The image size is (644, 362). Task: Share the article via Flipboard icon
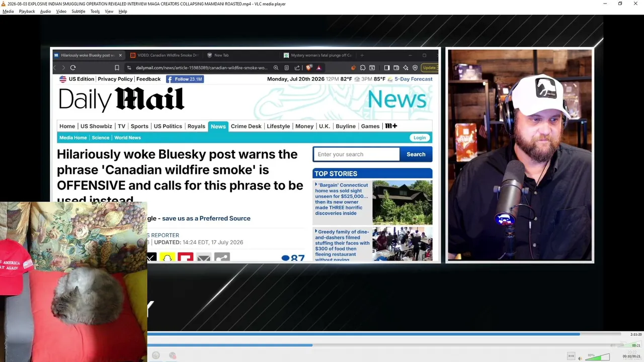click(185, 258)
